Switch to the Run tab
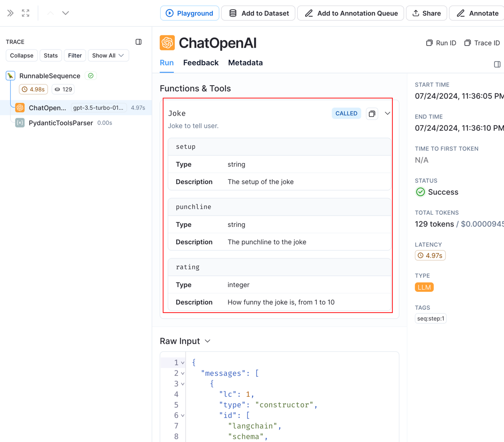Image resolution: width=504 pixels, height=442 pixels. 167,63
